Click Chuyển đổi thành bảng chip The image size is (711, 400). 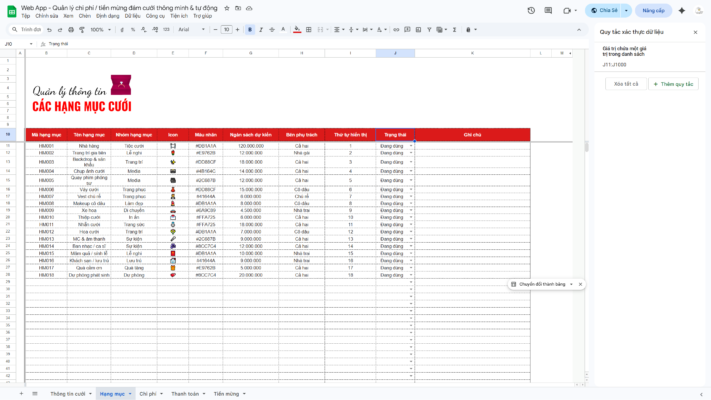click(542, 284)
